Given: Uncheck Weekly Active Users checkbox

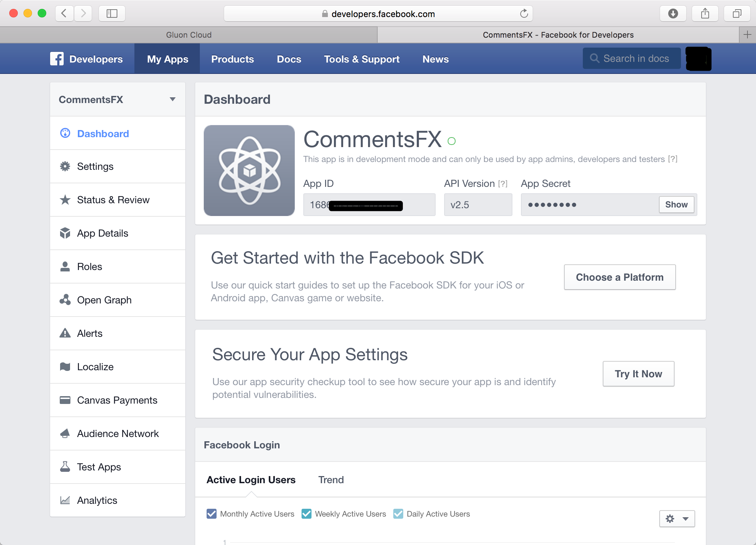Looking at the screenshot, I should pos(307,514).
